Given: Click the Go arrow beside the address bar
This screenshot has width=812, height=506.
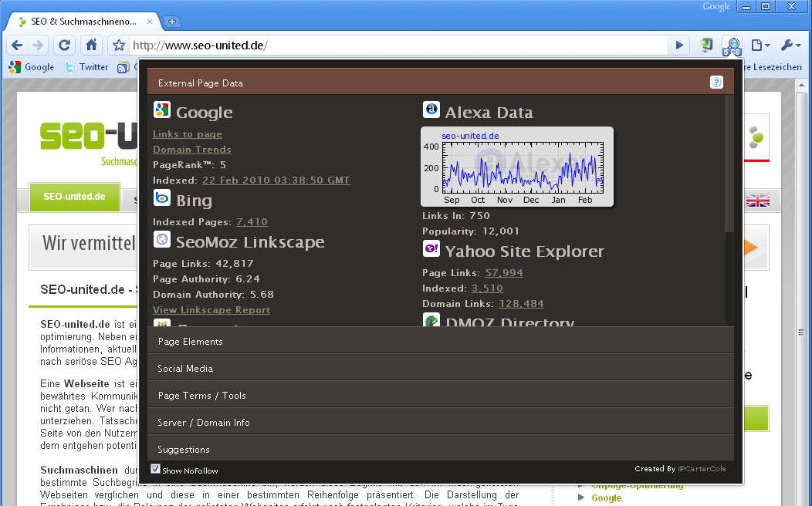Looking at the screenshot, I should (x=679, y=46).
